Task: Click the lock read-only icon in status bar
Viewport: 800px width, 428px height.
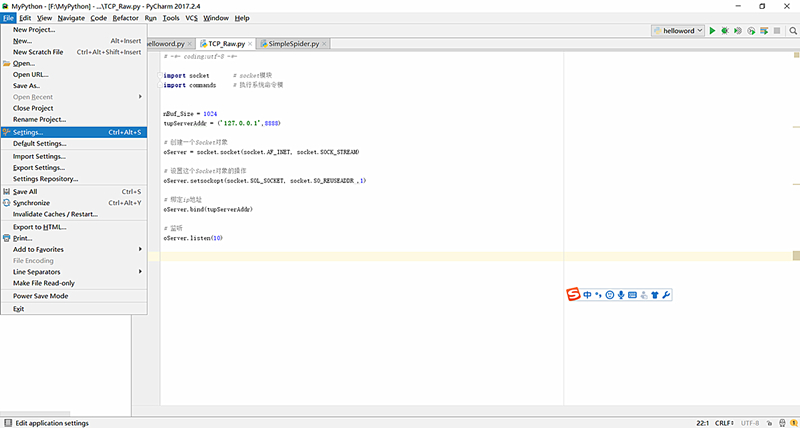Action: [769, 423]
